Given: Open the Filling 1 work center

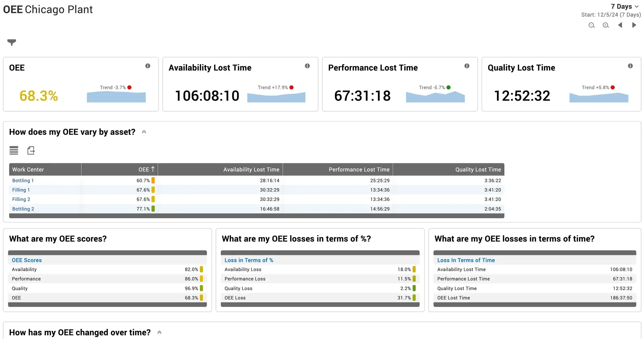Looking at the screenshot, I should coord(21,190).
